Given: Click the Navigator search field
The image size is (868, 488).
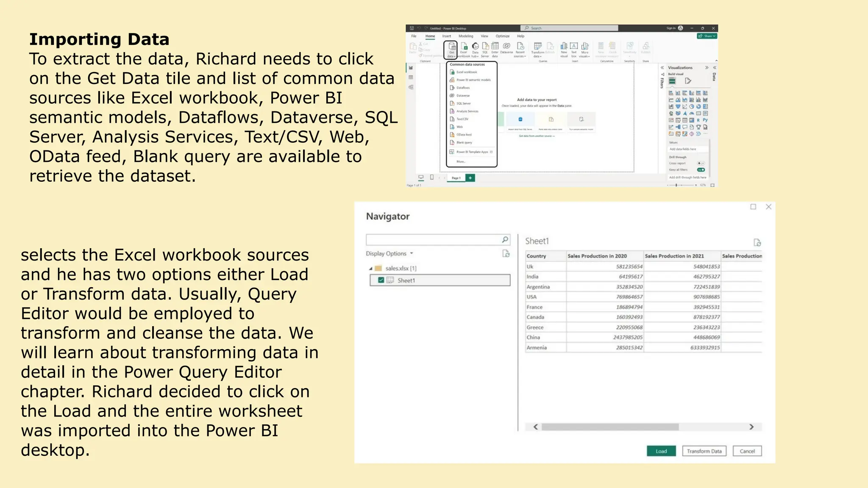Looking at the screenshot, I should [438, 240].
